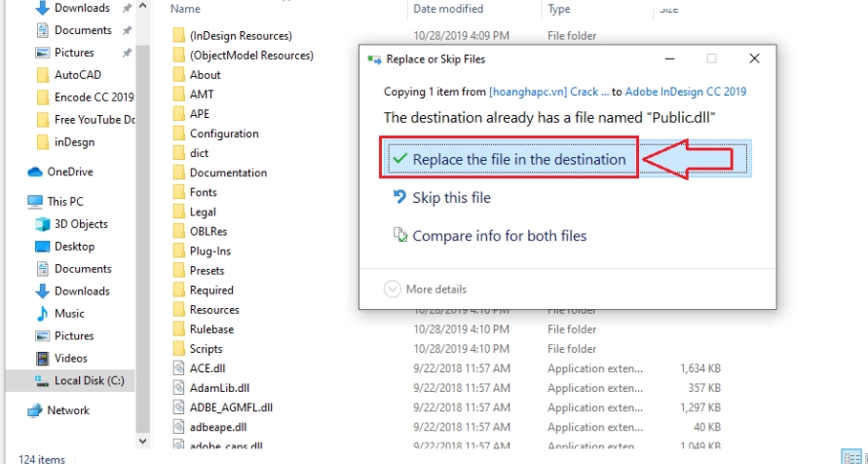The width and height of the screenshot is (868, 464).
Task: Open the Music library icon
Action: [43, 313]
